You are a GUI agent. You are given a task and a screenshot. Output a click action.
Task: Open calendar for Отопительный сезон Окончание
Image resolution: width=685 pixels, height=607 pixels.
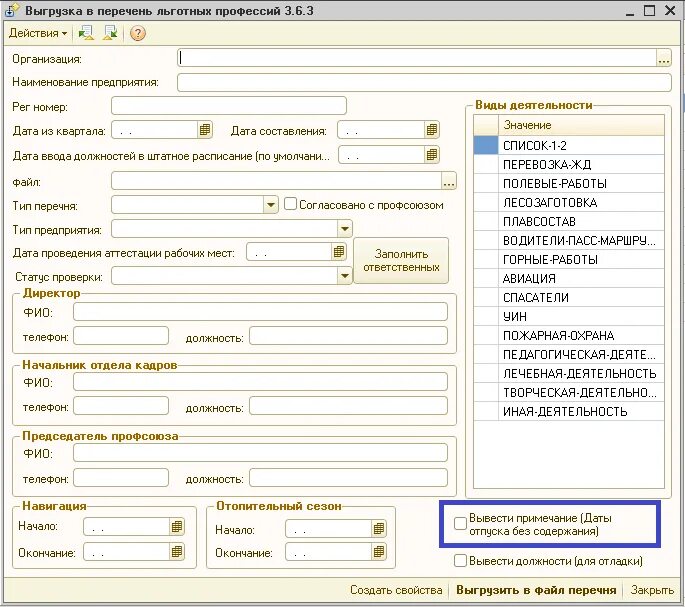(378, 552)
